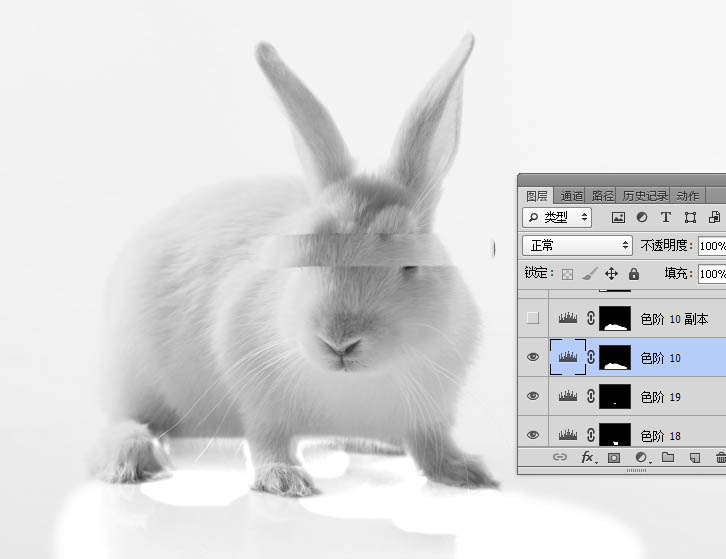
Task: Click the 色阶 10 layer name
Action: pos(660,358)
